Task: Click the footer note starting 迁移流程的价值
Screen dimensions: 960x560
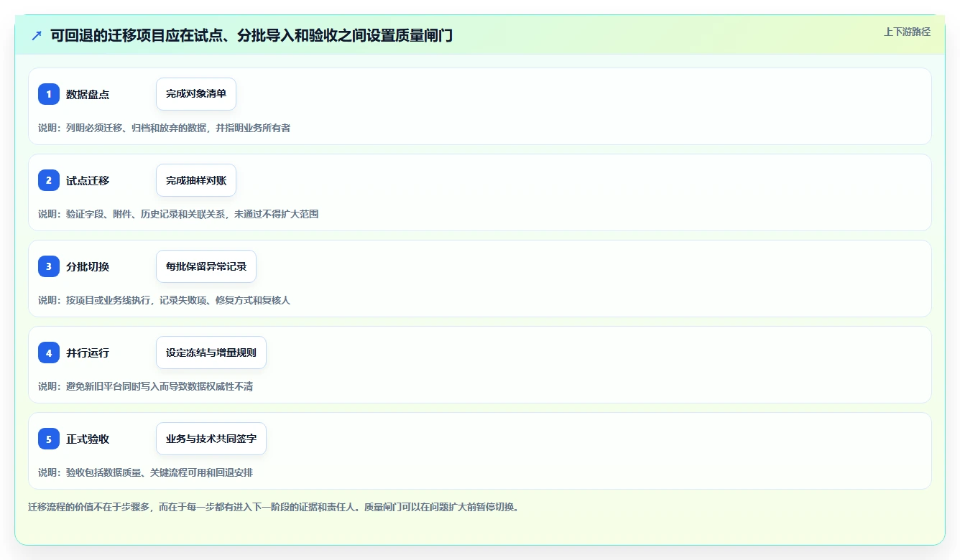Action: coord(274,507)
